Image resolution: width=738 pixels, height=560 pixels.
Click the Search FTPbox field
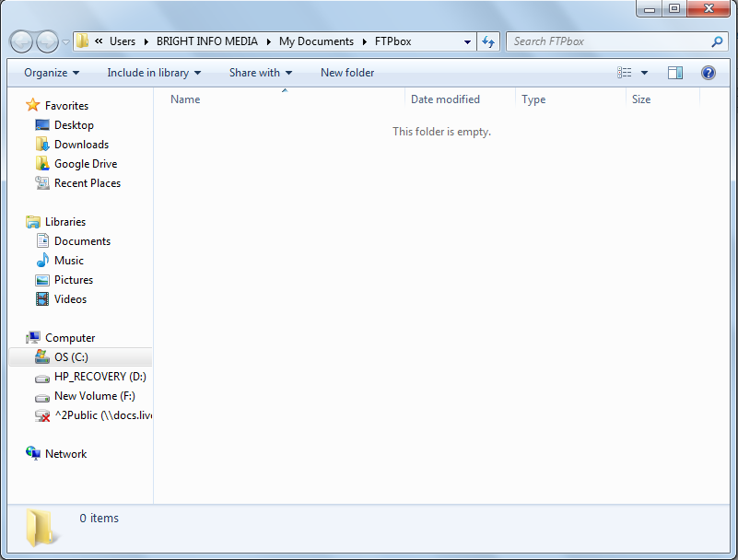(616, 41)
